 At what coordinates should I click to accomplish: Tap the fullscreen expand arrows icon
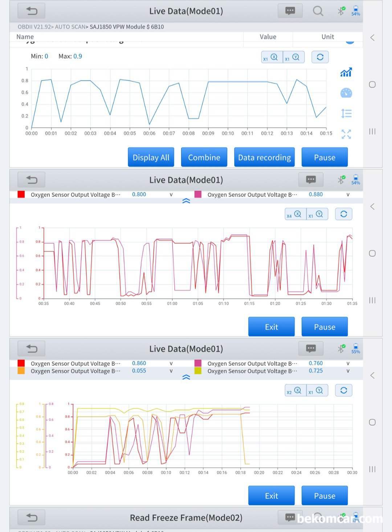[x=346, y=134]
